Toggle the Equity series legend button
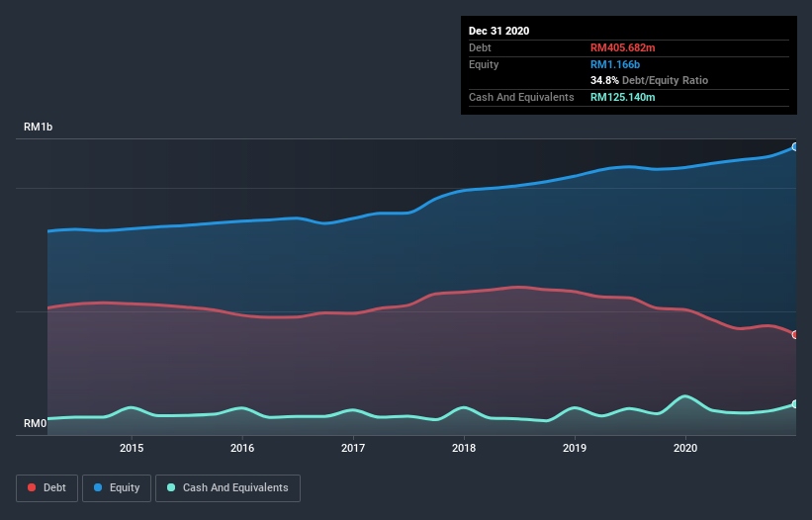The height and width of the screenshot is (520, 812). tap(117, 488)
